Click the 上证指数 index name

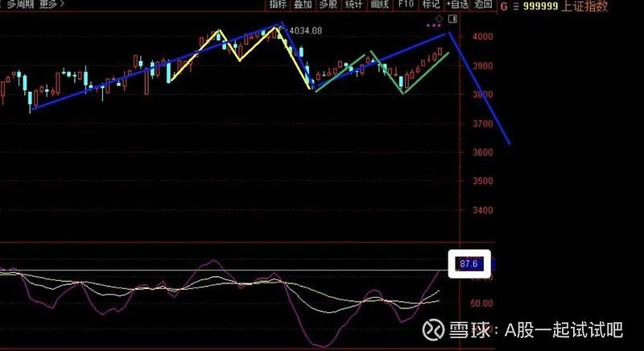584,6
